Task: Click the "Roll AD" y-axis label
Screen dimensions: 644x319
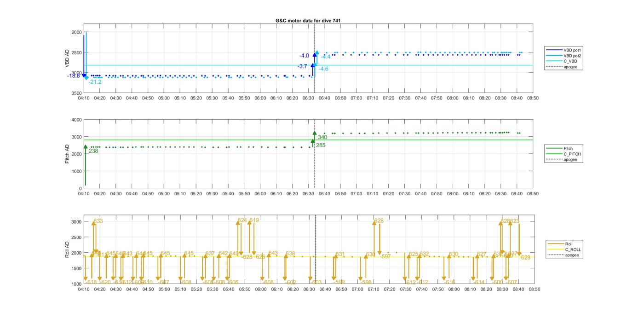Action: (67, 249)
